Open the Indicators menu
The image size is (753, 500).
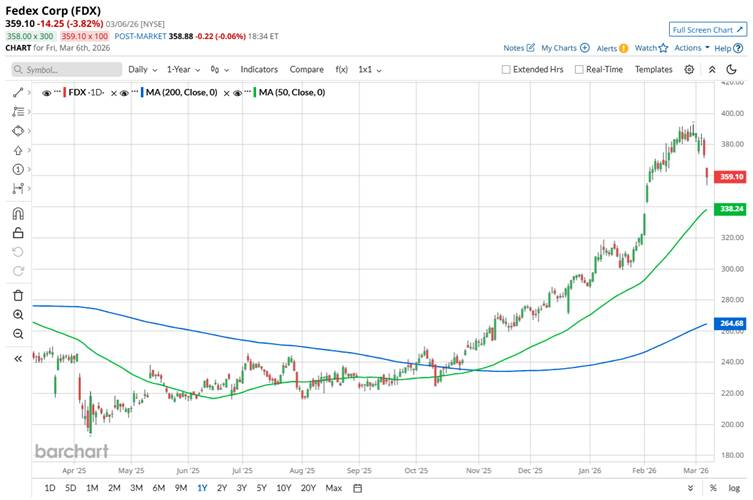pyautogui.click(x=259, y=70)
